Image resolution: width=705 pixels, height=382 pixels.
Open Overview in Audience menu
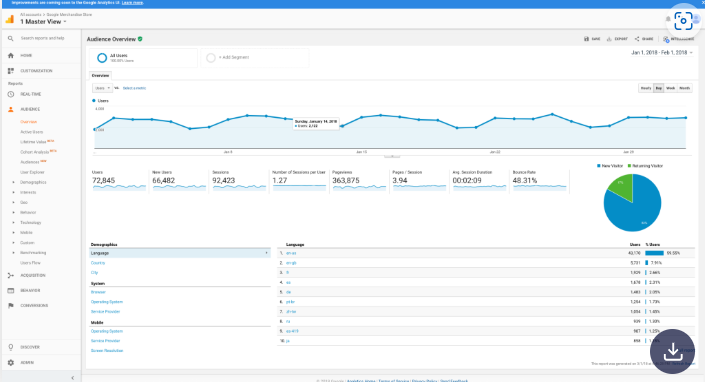point(28,122)
